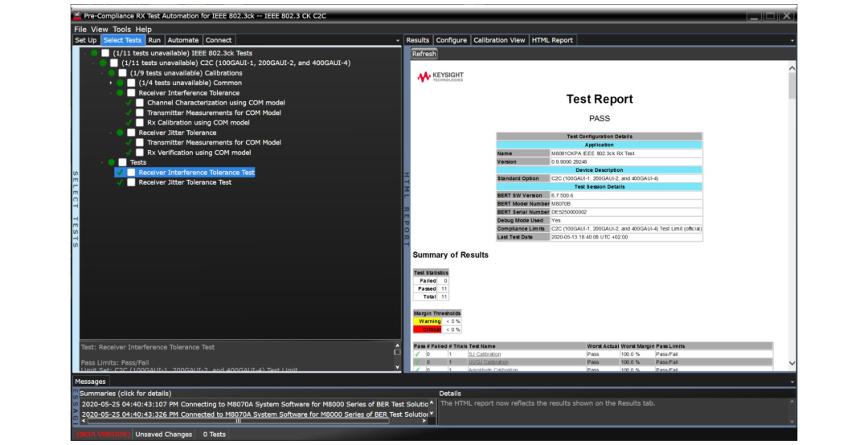Open the Calibration View tab
Viewport: 868px width, 445px height.
click(499, 40)
